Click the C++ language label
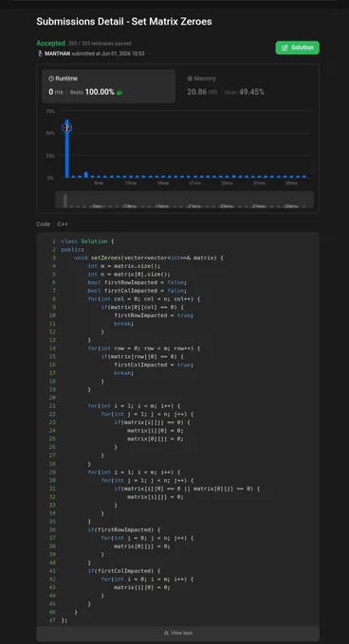The image size is (349, 644). [63, 224]
